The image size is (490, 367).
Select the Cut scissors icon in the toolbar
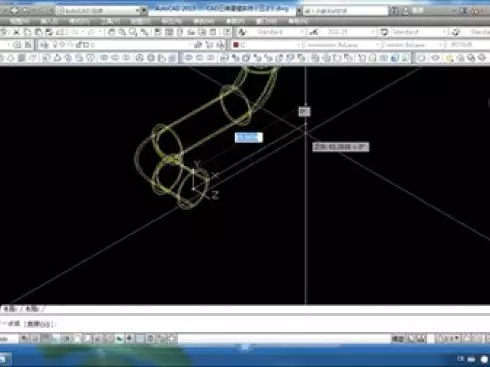[16, 32]
